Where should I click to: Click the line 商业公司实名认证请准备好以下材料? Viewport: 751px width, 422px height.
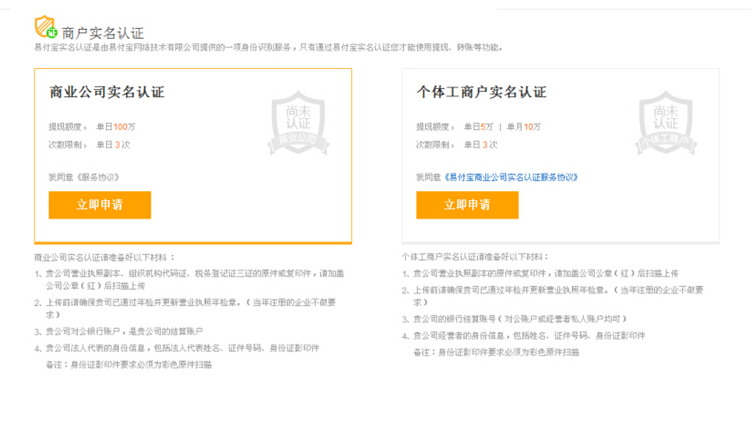(104, 258)
